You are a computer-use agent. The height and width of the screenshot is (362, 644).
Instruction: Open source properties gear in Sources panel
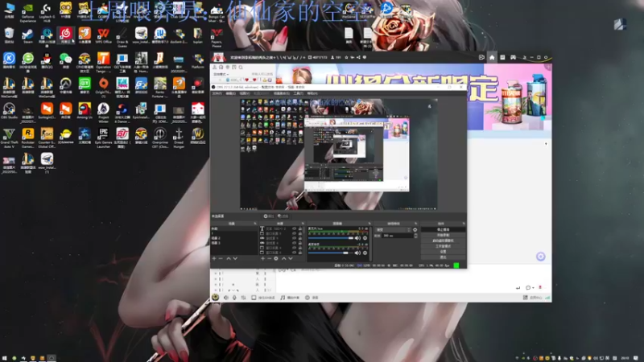(x=276, y=258)
